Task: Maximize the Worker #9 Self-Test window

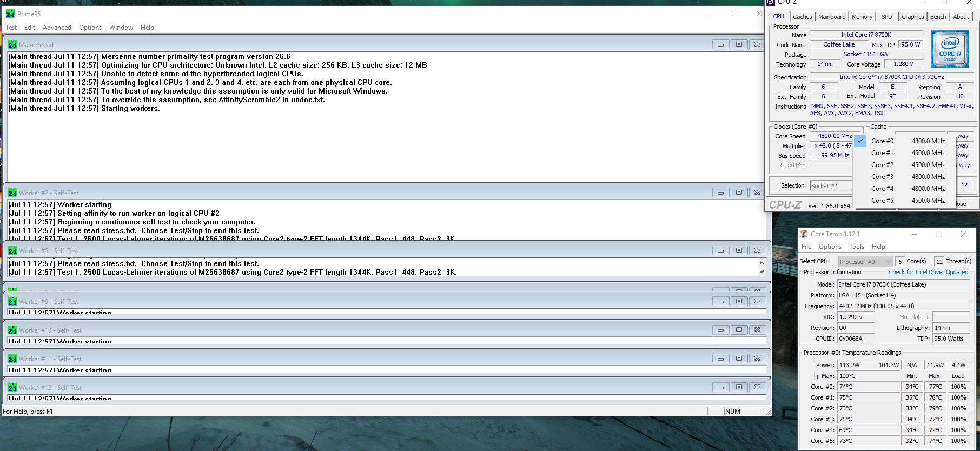Action: [x=739, y=301]
